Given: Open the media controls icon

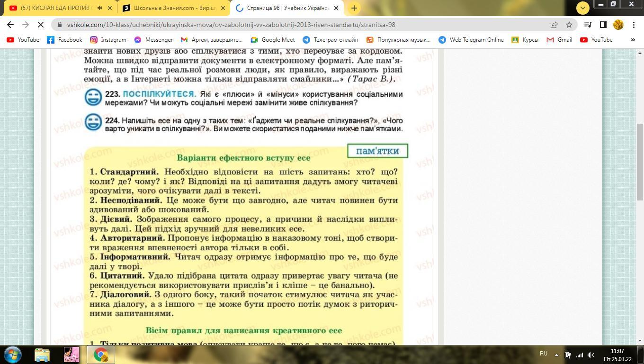Looking at the screenshot, I should pos(588,25).
